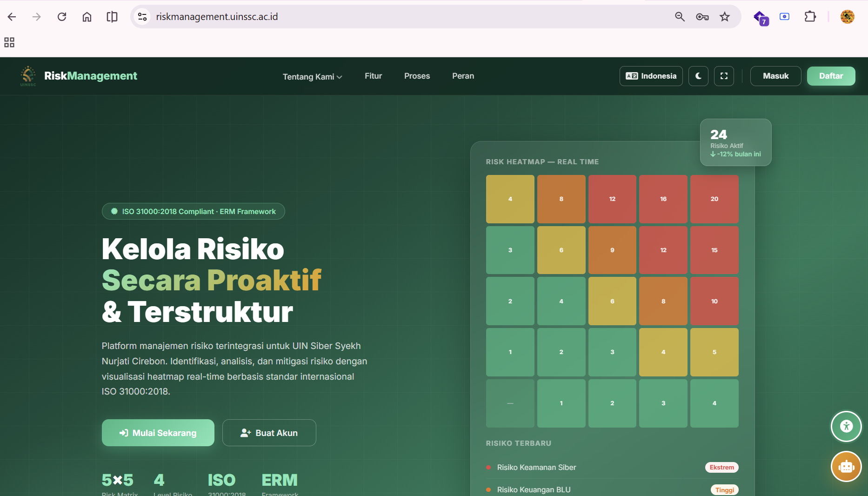Viewport: 868px width, 496px height.
Task: Click the RiskManagement UINSSC logo
Action: [x=78, y=76]
